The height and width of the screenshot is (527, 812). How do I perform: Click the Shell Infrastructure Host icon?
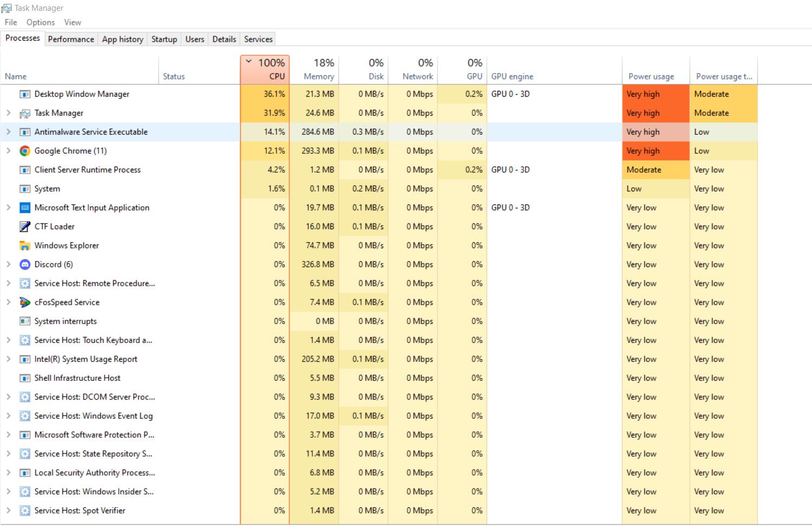pyautogui.click(x=25, y=378)
